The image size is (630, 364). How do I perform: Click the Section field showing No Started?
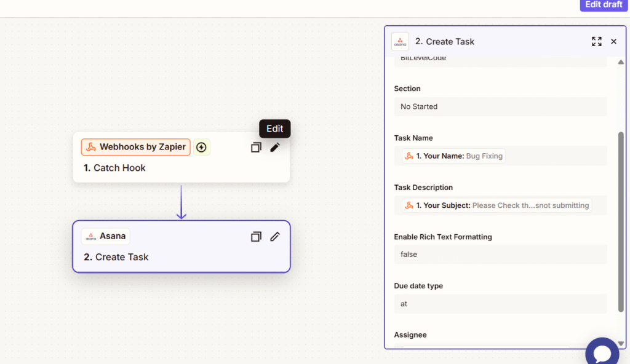pyautogui.click(x=500, y=106)
